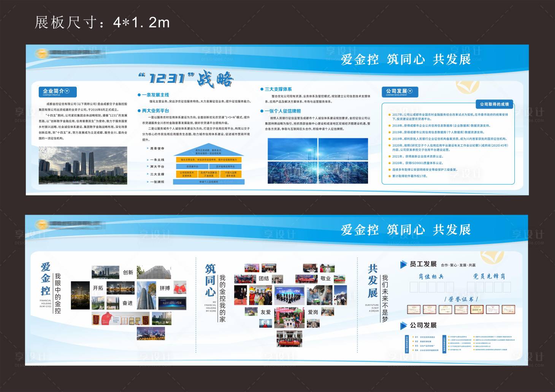Click the blue 公司发展 button above the achievements box
Viewport: 555px width, 392px height.
coord(400,92)
